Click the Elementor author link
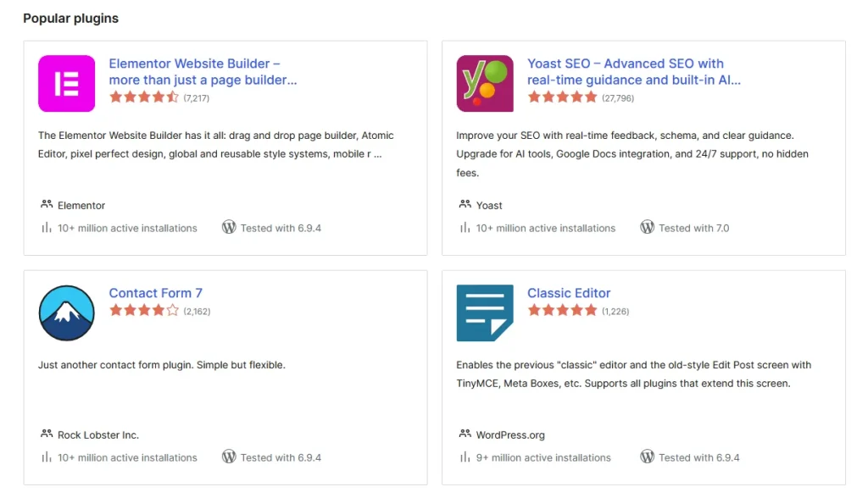The height and width of the screenshot is (498, 868). [x=82, y=205]
